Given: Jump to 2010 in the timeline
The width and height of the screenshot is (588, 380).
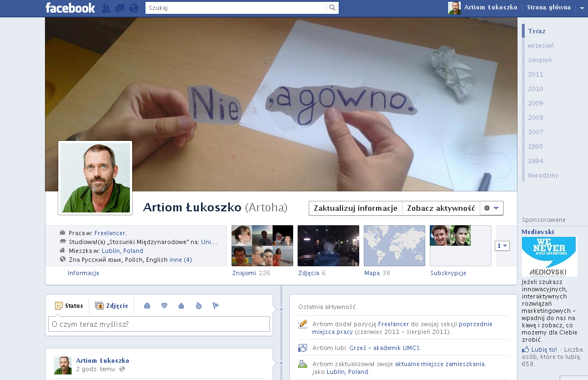Looking at the screenshot, I should [x=535, y=89].
